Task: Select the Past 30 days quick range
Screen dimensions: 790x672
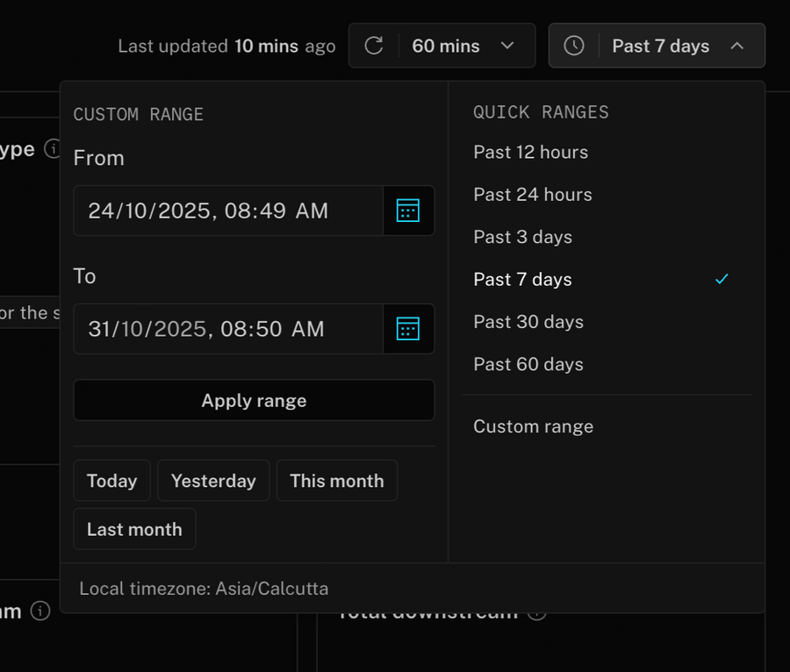Action: [x=528, y=322]
